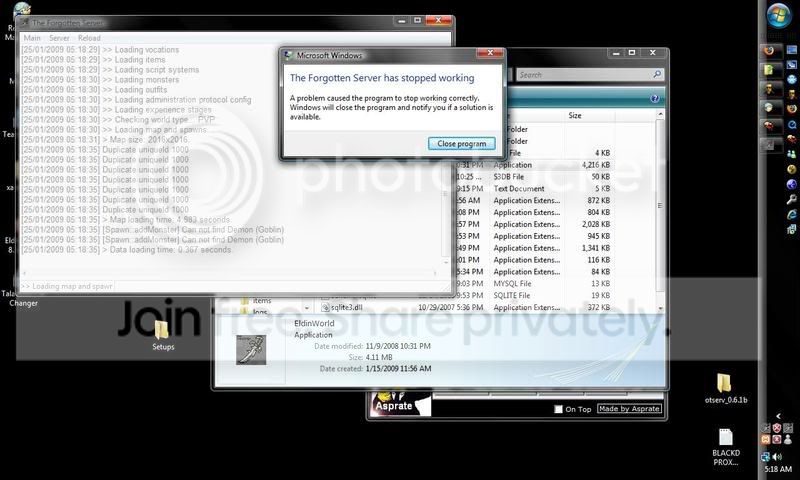This screenshot has height=480, width=800.
Task: Click Forgotten Server log vertical scrollbar
Action: [x=445, y=156]
